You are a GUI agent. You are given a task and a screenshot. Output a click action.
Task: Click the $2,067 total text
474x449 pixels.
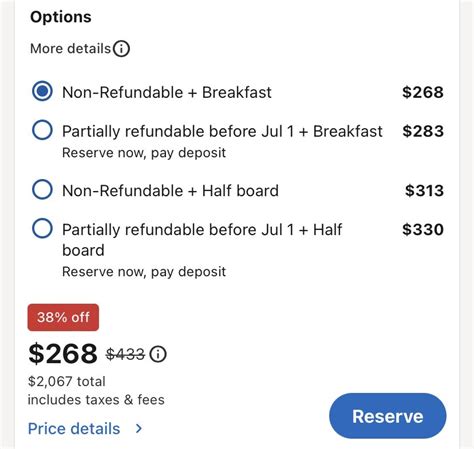pyautogui.click(x=67, y=381)
